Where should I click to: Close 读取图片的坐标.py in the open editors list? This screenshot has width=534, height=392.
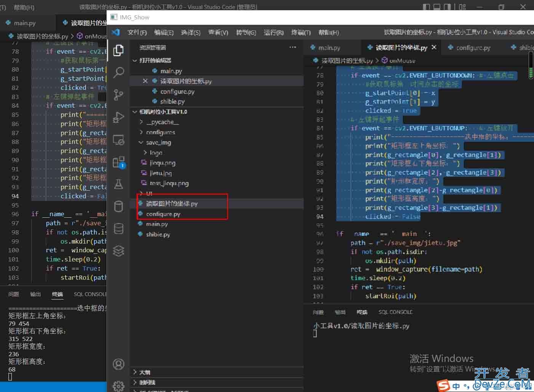tap(145, 81)
